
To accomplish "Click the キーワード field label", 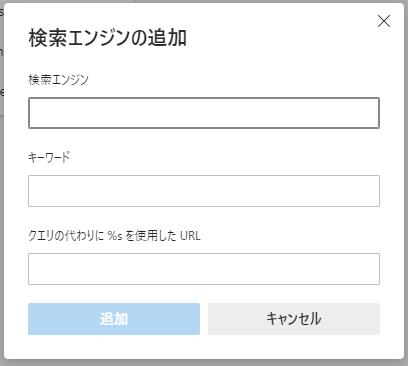I will coord(49,158).
